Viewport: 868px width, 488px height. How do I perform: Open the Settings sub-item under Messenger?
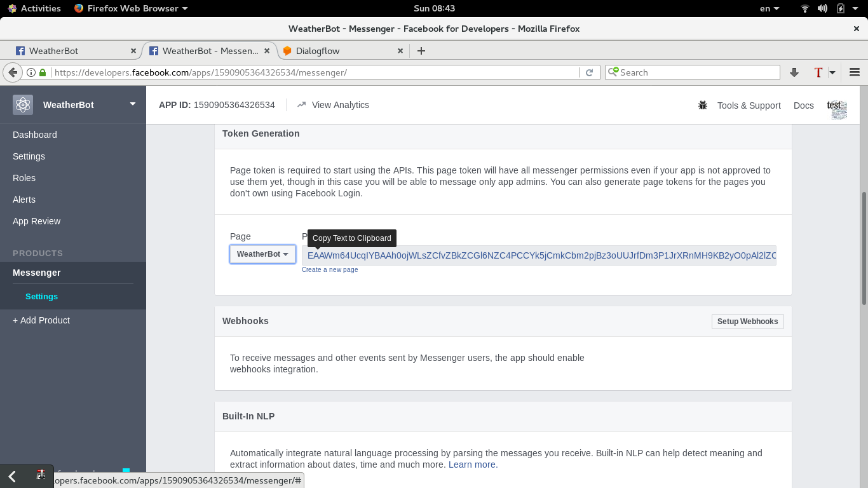[41, 297]
